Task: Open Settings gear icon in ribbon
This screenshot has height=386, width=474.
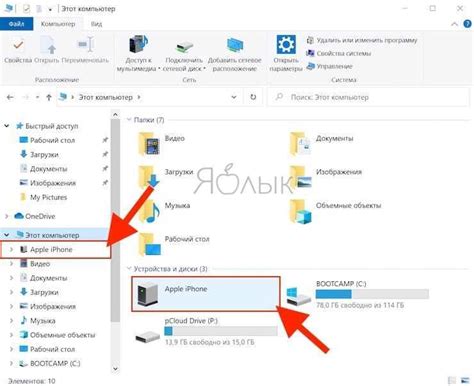Action: pyautogui.click(x=286, y=44)
